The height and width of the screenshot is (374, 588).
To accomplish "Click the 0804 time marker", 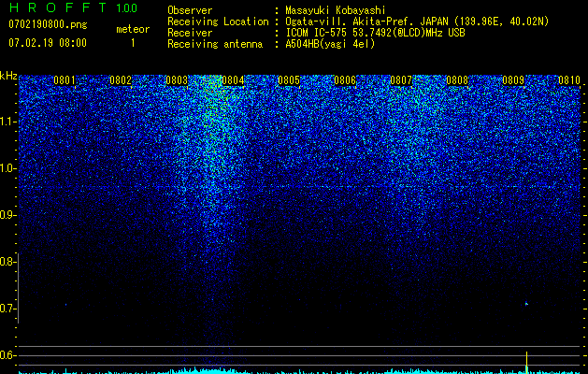I will point(233,80).
